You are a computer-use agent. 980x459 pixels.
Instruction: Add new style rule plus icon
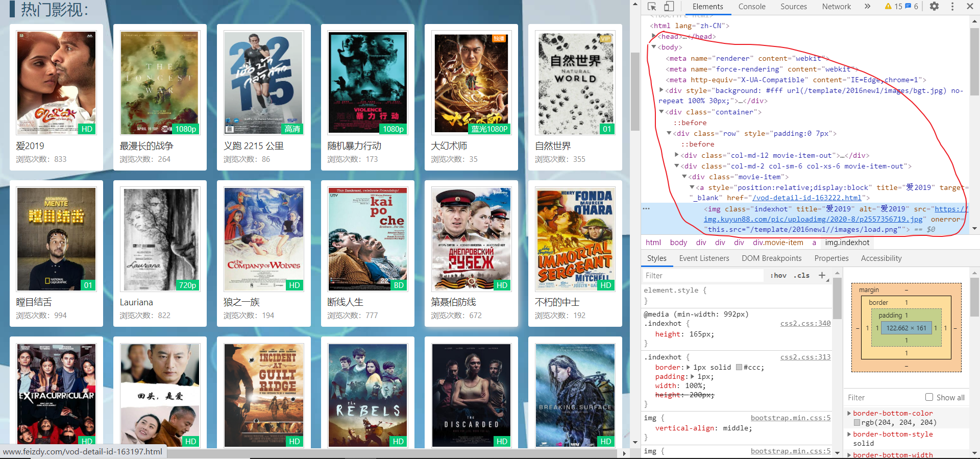tap(822, 275)
